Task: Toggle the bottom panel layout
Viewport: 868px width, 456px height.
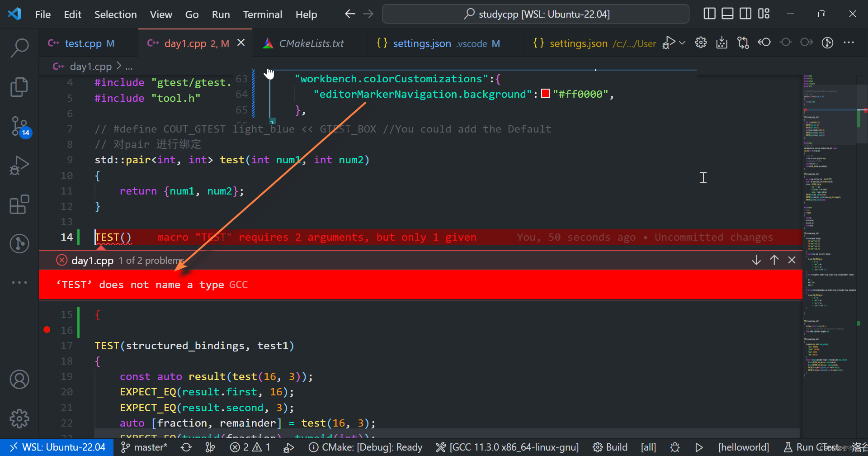Action: pos(727,14)
